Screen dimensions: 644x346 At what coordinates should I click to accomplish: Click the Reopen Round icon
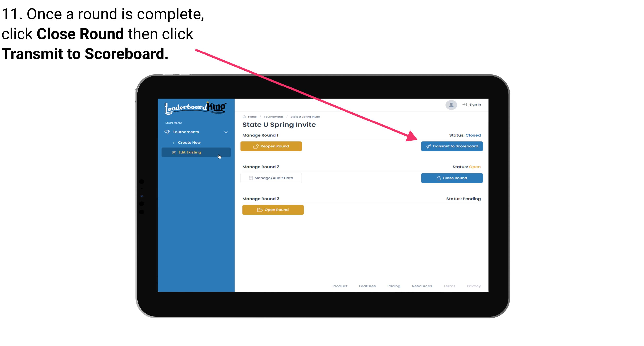coord(256,146)
